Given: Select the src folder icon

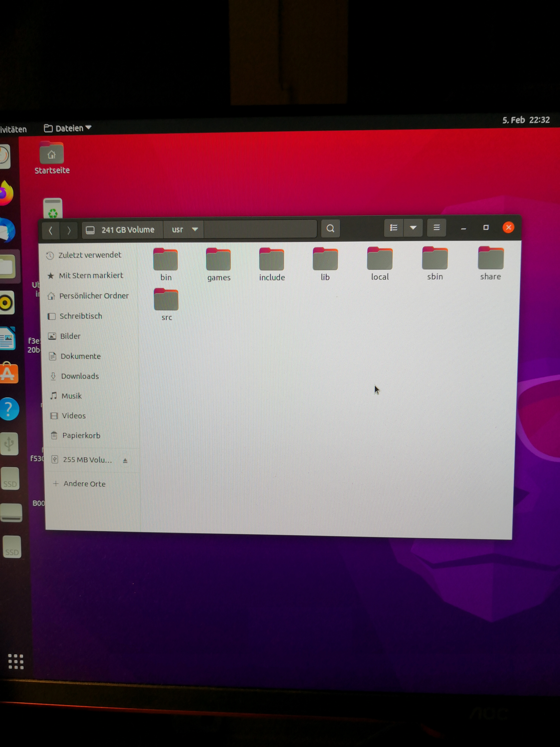Looking at the screenshot, I should pos(166,300).
